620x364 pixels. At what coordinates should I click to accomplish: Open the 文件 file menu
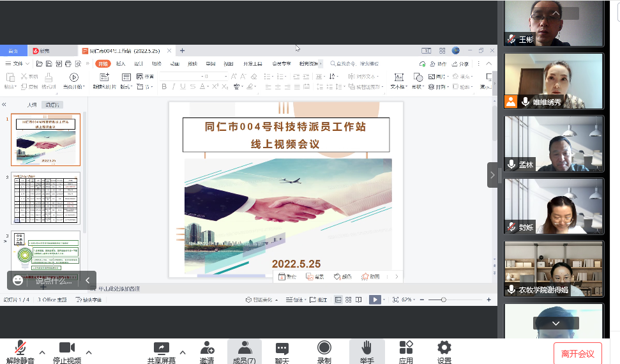click(17, 64)
